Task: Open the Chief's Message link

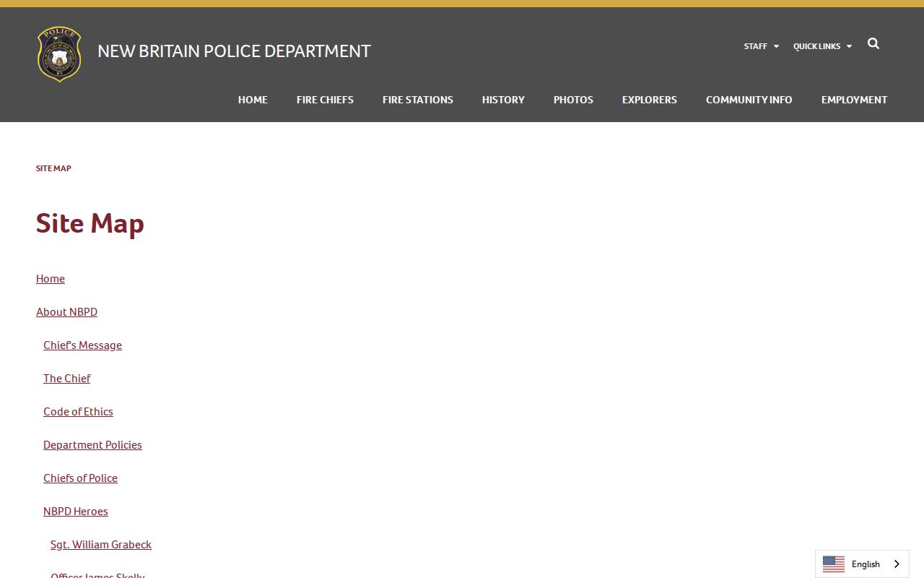Action: click(x=82, y=345)
